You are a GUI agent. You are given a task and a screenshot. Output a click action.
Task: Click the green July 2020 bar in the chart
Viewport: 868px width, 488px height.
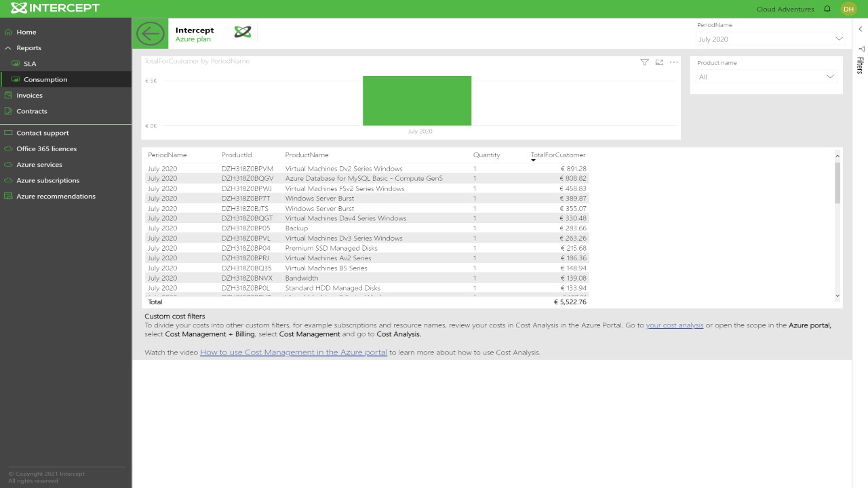point(417,100)
